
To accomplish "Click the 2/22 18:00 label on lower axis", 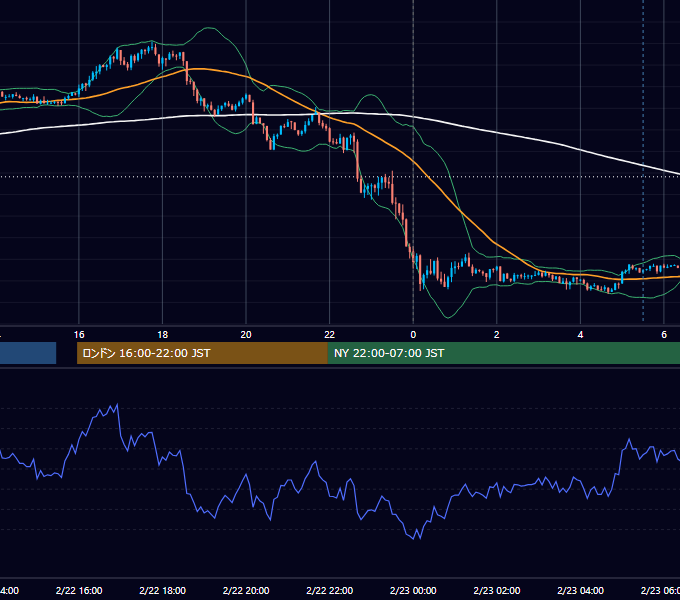I will point(163,590).
